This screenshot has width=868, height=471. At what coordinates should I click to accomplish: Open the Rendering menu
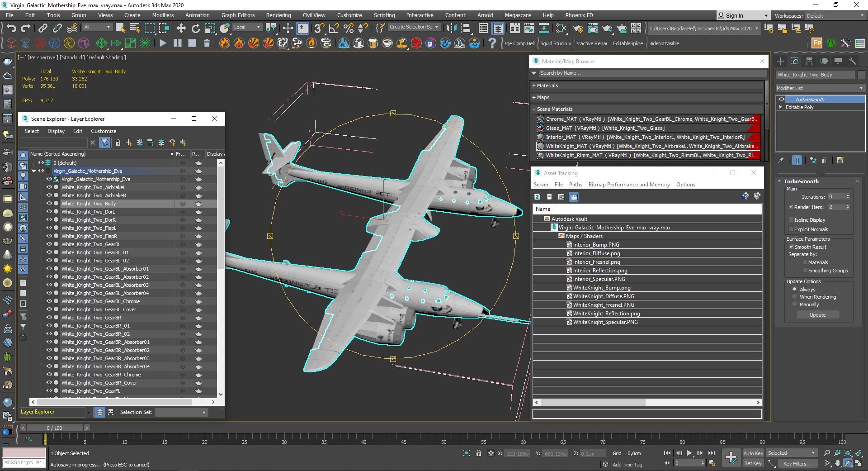(x=278, y=15)
